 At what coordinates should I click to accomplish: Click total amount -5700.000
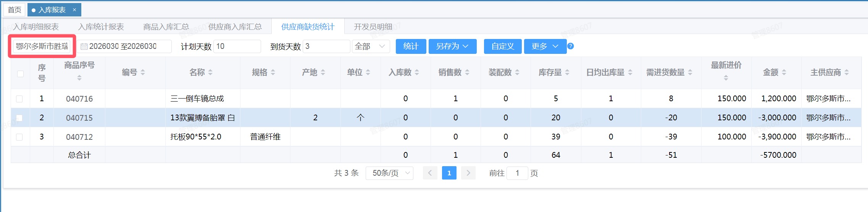(778, 155)
